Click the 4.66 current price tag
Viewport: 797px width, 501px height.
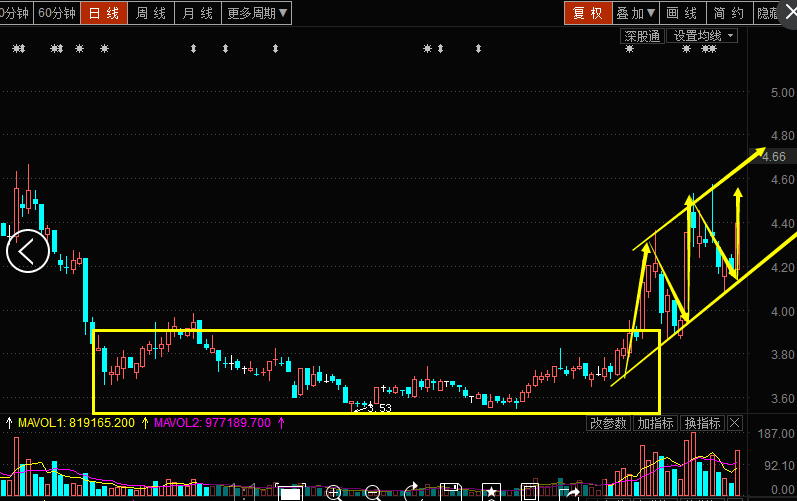point(774,156)
